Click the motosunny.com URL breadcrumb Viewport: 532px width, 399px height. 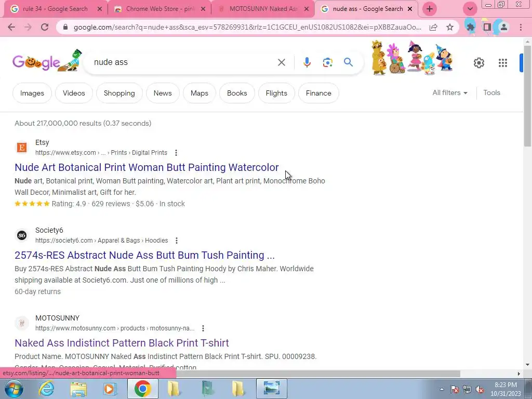pyautogui.click(x=115, y=328)
